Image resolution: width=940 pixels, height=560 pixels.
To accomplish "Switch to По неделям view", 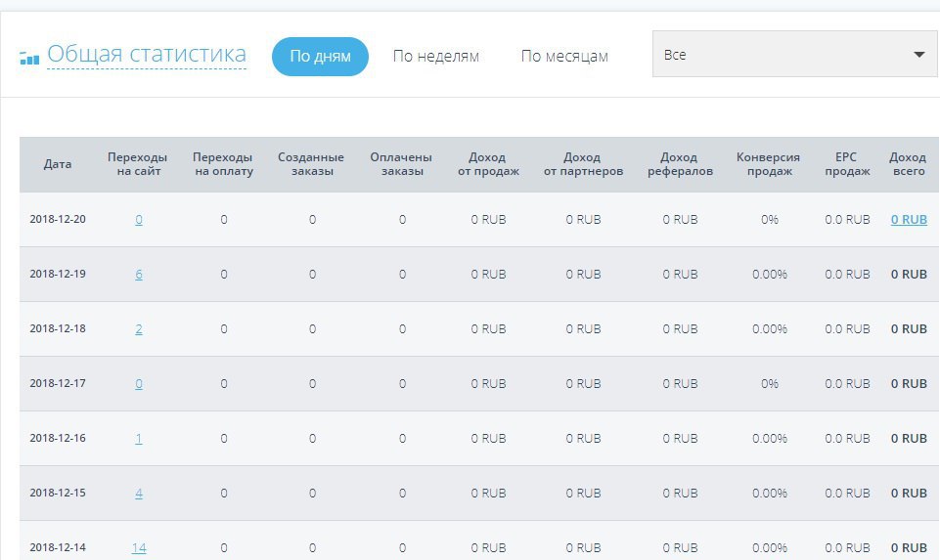I will pos(436,57).
